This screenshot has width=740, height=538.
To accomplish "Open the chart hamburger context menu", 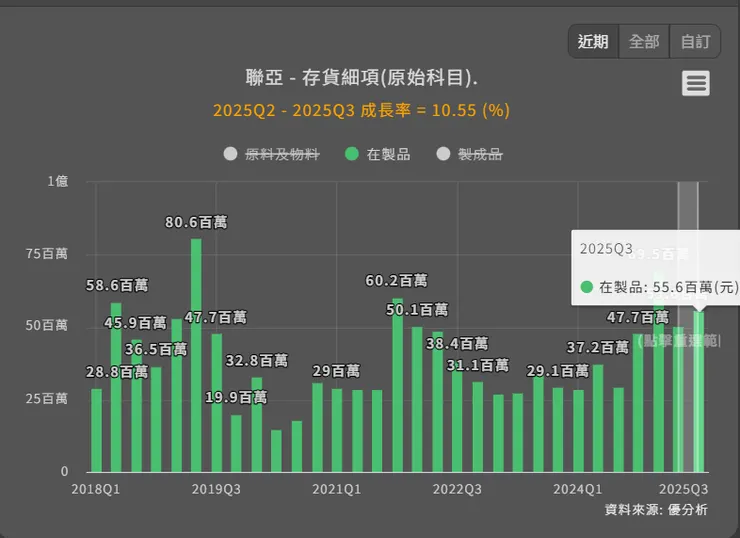I will (x=696, y=84).
